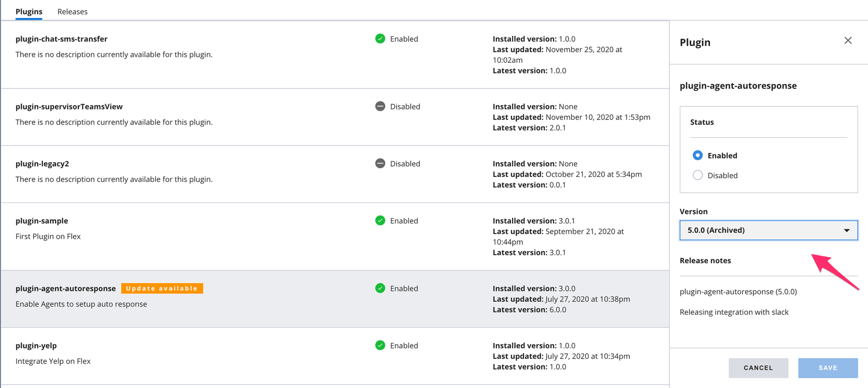Click the orange Update available badge
This screenshot has height=388, width=868.
(162, 288)
